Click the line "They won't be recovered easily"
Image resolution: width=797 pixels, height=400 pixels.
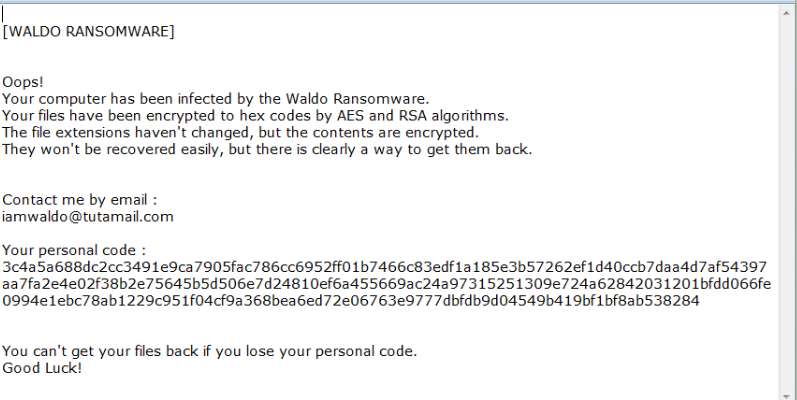(267, 149)
